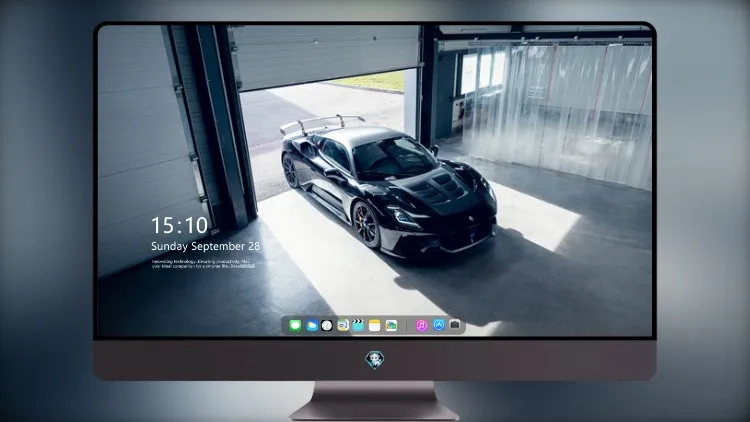Click the slogan text below the date
This screenshot has width=750, height=422.
click(203, 264)
